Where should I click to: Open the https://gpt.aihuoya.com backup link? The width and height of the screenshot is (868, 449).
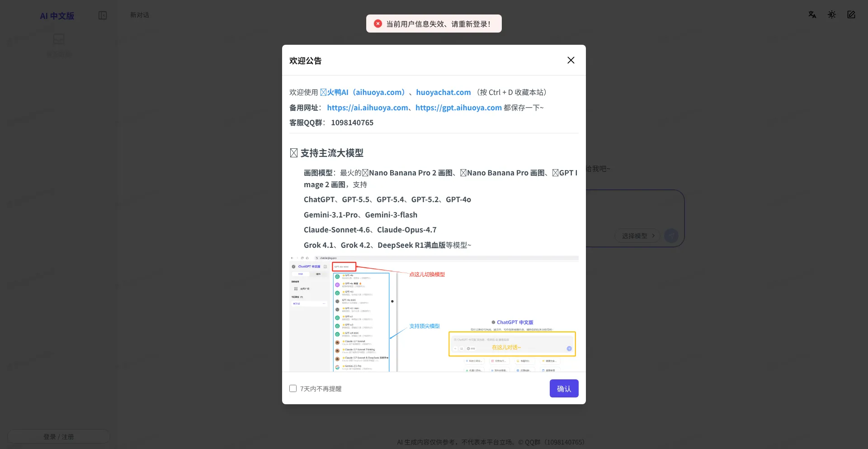click(x=458, y=108)
